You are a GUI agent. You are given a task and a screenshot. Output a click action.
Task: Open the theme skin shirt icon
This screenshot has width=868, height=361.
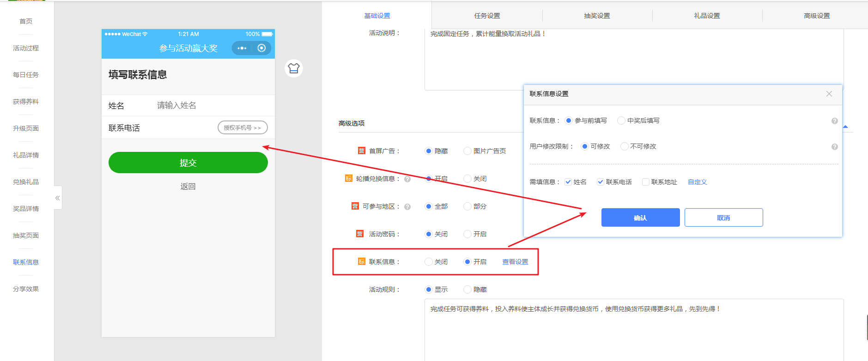(294, 68)
